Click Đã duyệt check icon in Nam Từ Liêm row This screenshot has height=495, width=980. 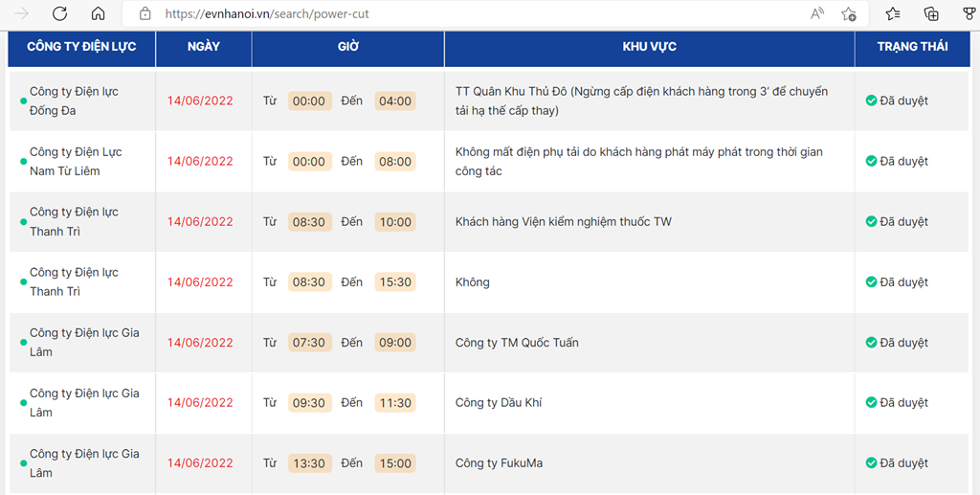pos(871,161)
